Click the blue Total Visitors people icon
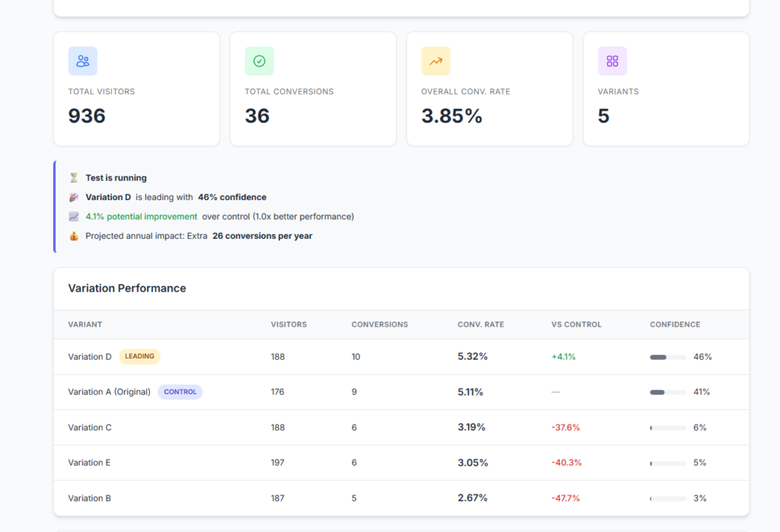The image size is (780, 532). 82,61
